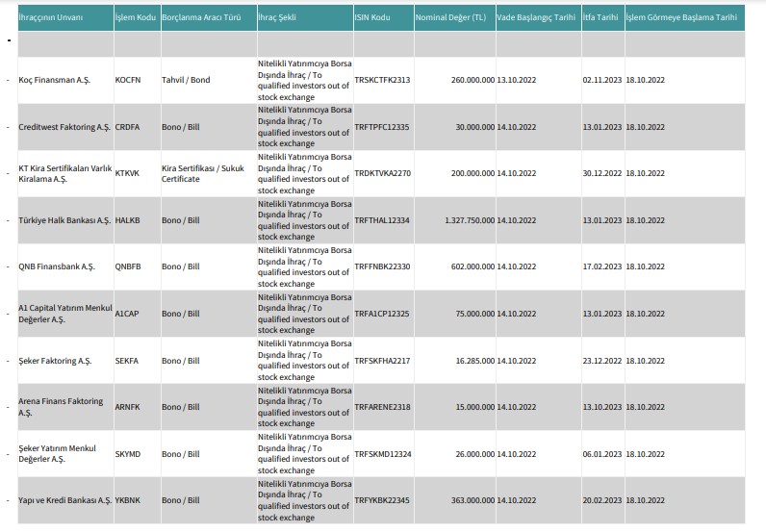Click the A1CAP trading code
766x532 pixels.
point(127,314)
